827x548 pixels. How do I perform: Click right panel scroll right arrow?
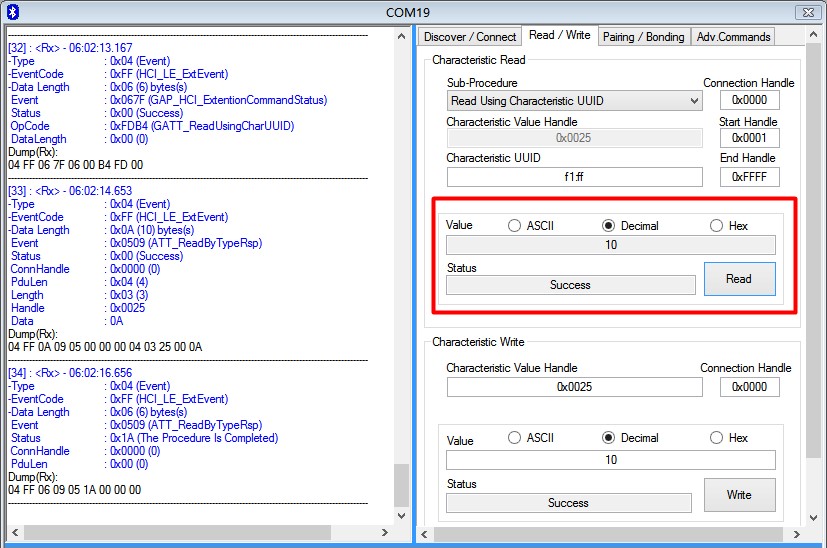[796, 534]
